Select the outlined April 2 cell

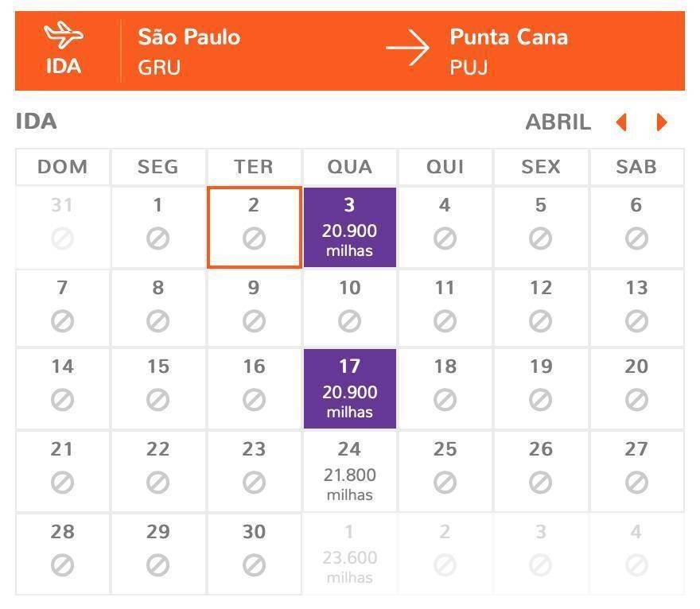tap(254, 227)
